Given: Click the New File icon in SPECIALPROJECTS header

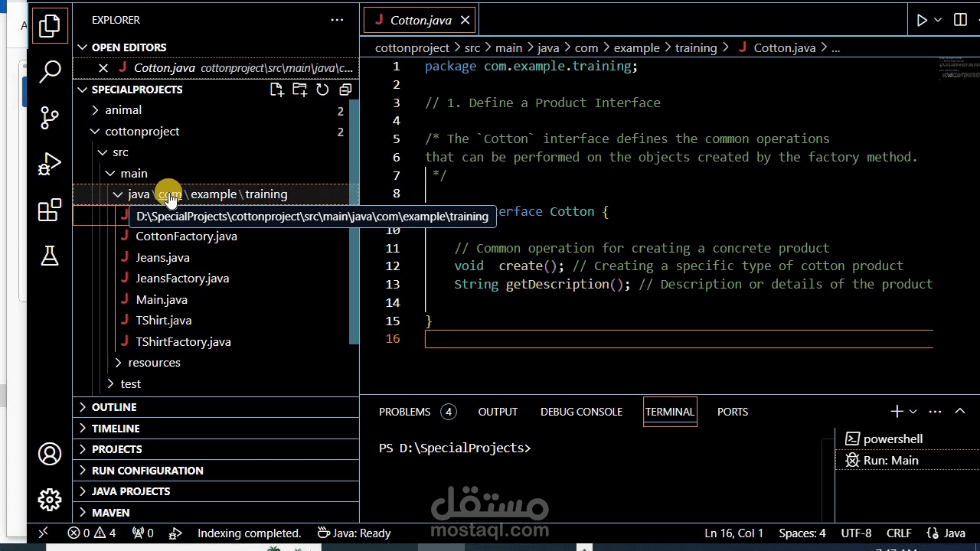Looking at the screenshot, I should pyautogui.click(x=276, y=90).
